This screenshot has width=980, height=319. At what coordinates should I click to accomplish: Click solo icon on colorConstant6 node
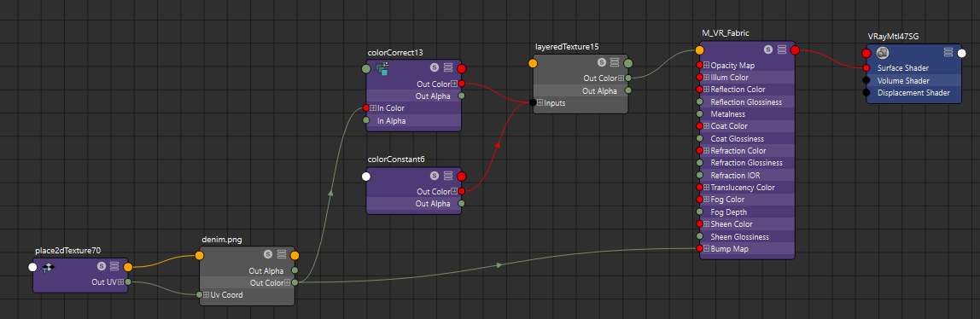point(435,176)
